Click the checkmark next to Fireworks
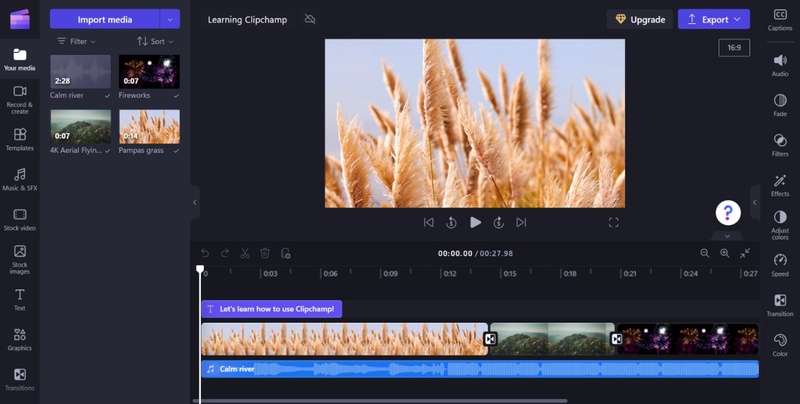This screenshot has width=800, height=404. pos(176,95)
